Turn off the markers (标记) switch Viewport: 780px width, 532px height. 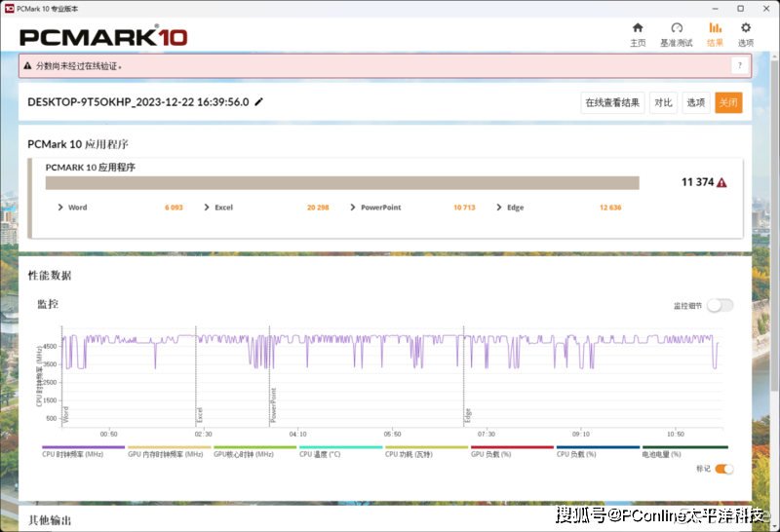[x=723, y=469]
